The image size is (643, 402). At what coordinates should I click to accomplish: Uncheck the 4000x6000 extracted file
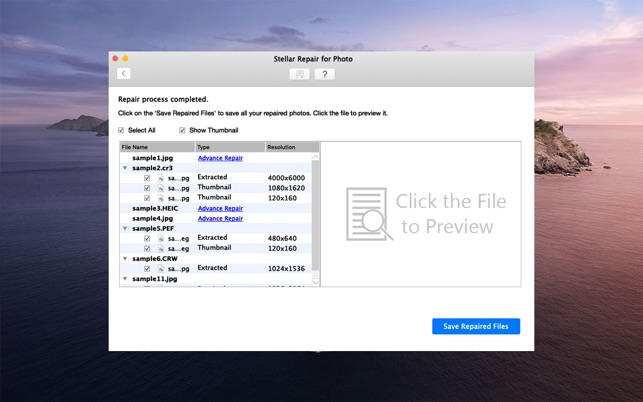(x=147, y=178)
